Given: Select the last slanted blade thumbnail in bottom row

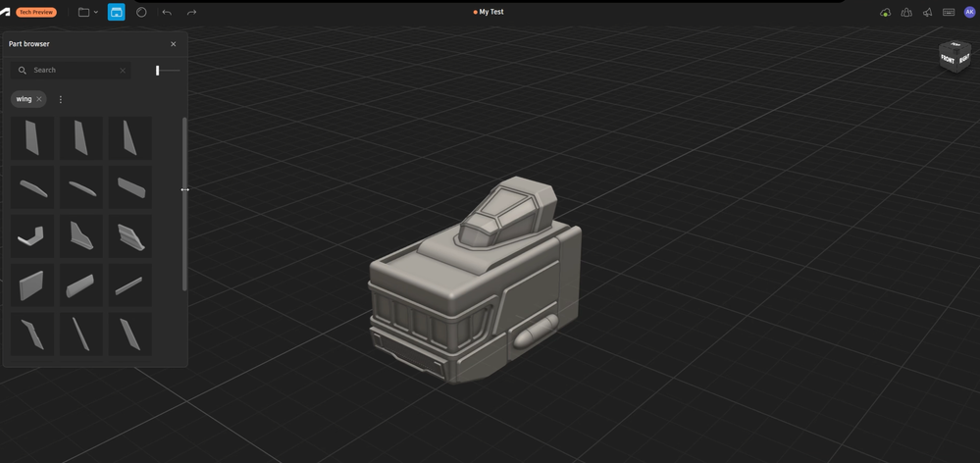Looking at the screenshot, I should click(x=130, y=334).
